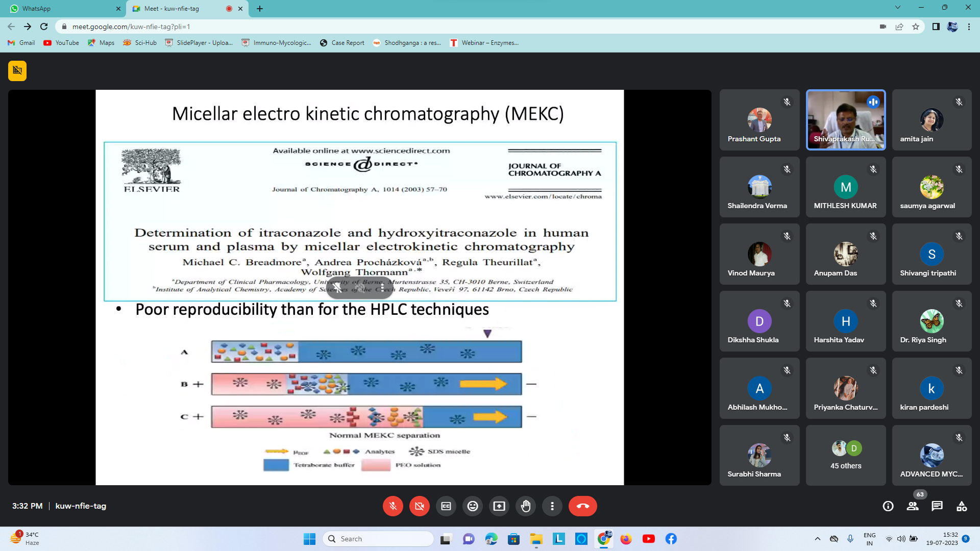The image size is (980, 551).
Task: Open meeting details info icon
Action: 888,506
